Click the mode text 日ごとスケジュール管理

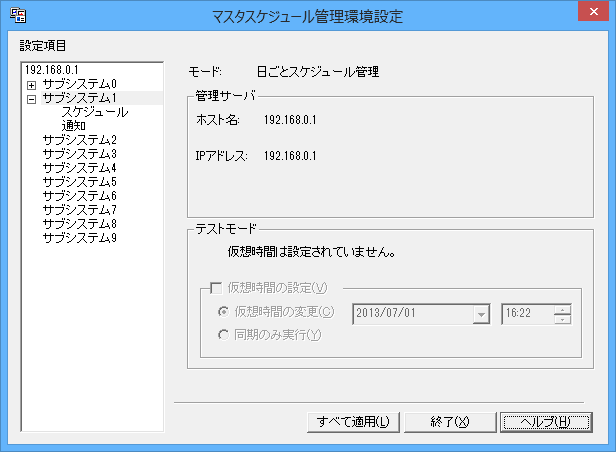[x=318, y=72]
